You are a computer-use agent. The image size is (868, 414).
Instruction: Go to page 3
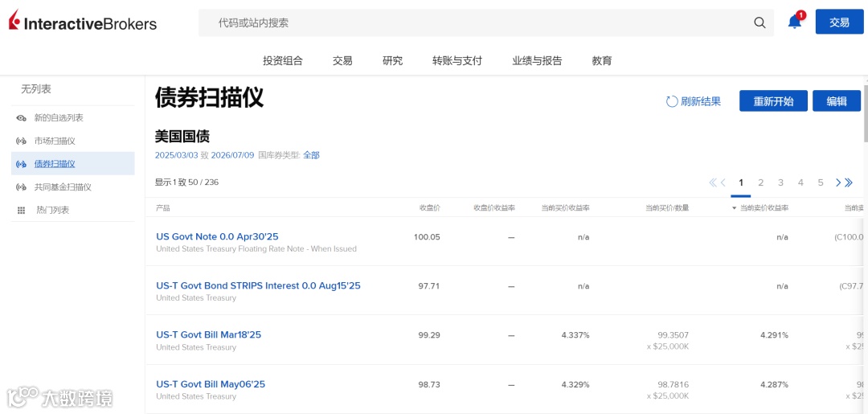(x=780, y=182)
